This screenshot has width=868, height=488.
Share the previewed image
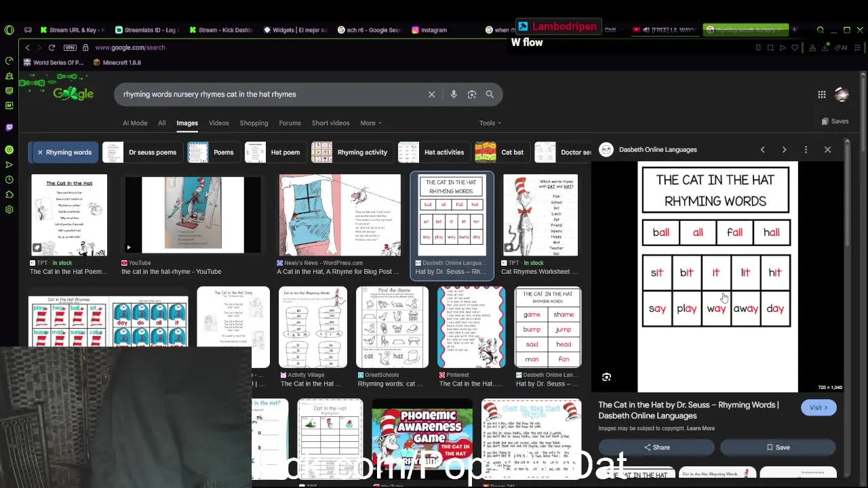[x=656, y=447]
